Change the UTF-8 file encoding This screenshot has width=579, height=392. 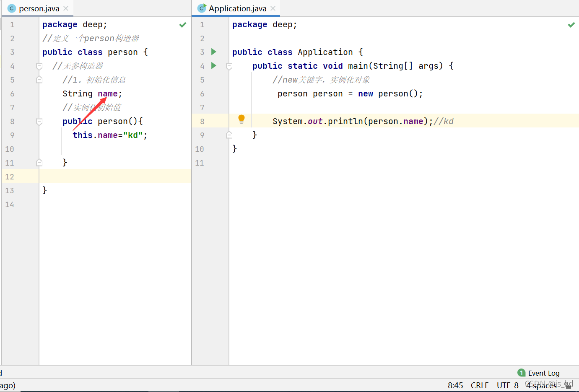[508, 385]
